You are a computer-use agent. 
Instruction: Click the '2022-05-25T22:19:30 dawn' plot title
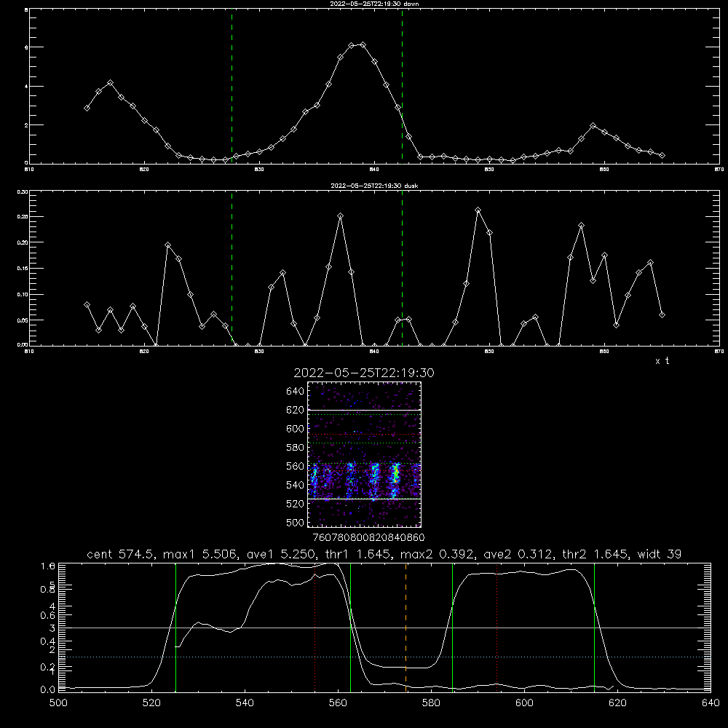click(x=374, y=4)
